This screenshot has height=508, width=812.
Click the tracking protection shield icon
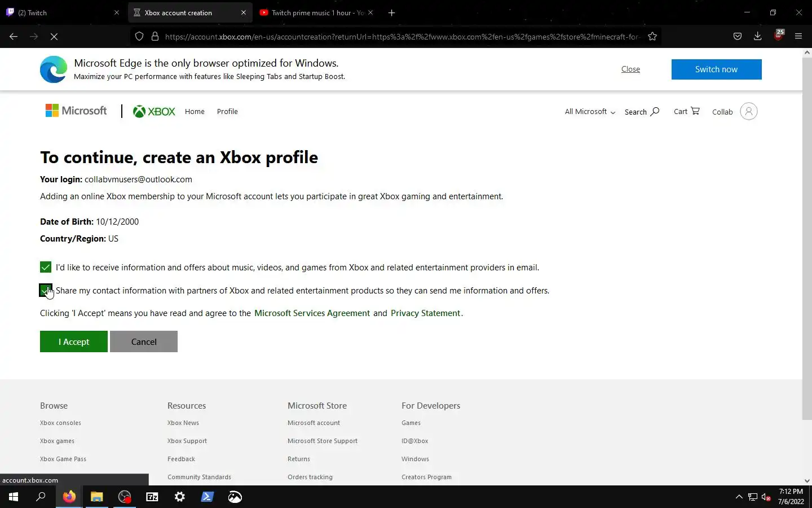click(x=139, y=36)
